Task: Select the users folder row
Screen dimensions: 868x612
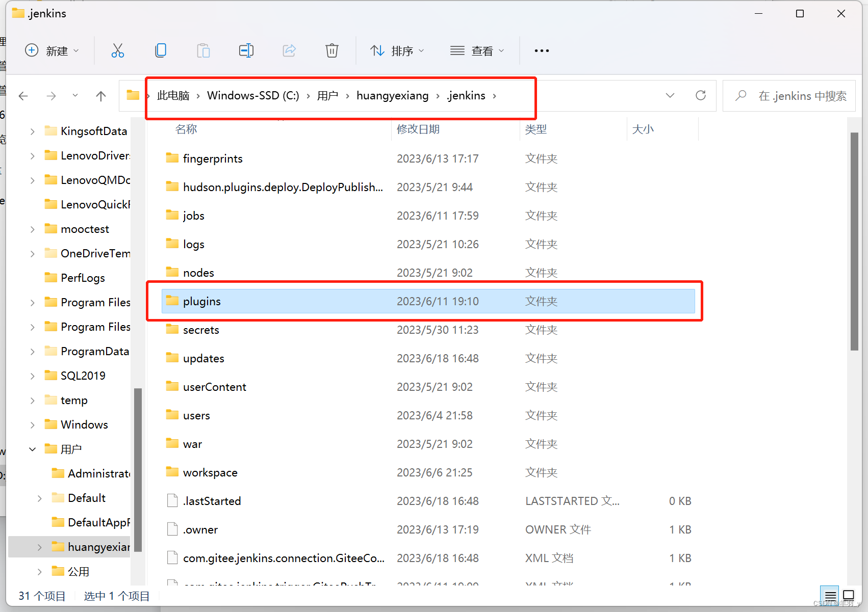Action: (x=428, y=415)
